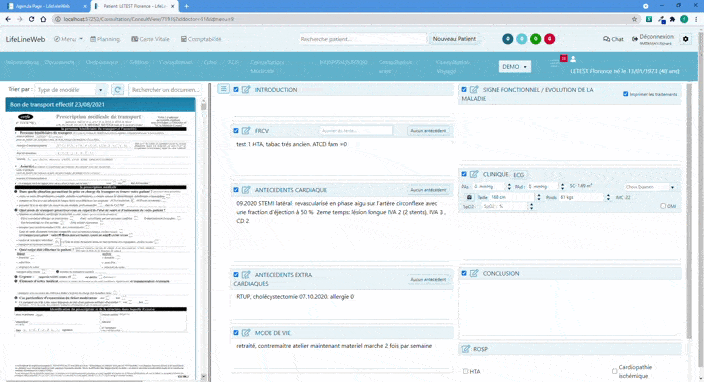Open the Menu dropdown in top bar

(x=69, y=39)
